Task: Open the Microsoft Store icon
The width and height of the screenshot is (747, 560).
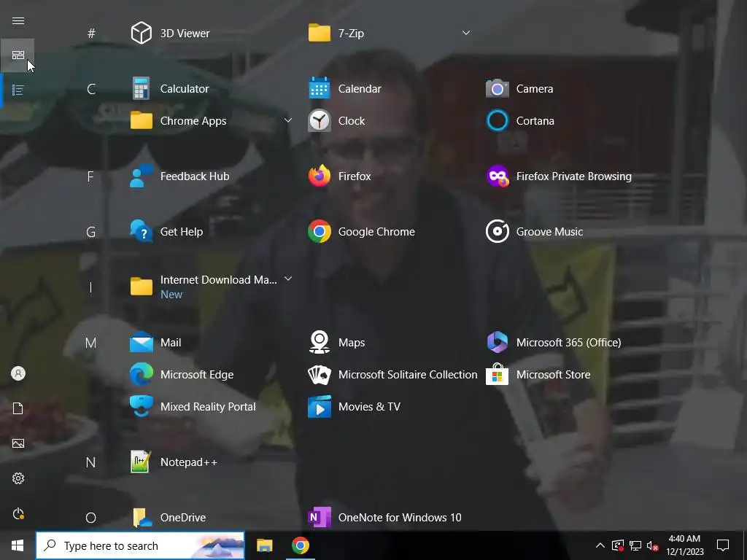Action: tap(498, 374)
